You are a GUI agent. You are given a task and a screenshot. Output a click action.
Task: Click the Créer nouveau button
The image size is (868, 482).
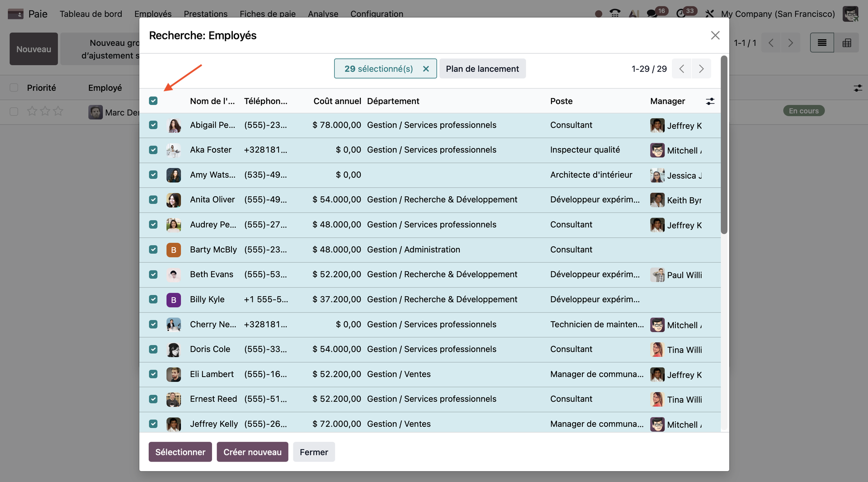pos(252,452)
